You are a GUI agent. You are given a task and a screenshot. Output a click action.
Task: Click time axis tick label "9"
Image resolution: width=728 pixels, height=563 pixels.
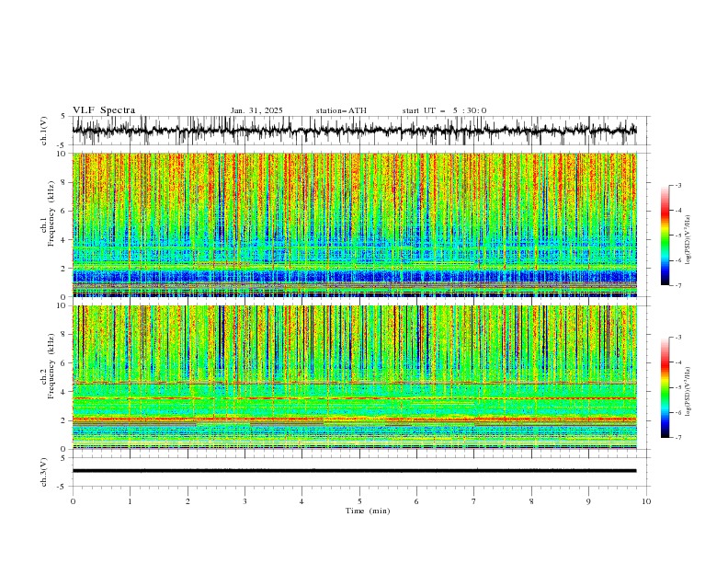pyautogui.click(x=588, y=501)
